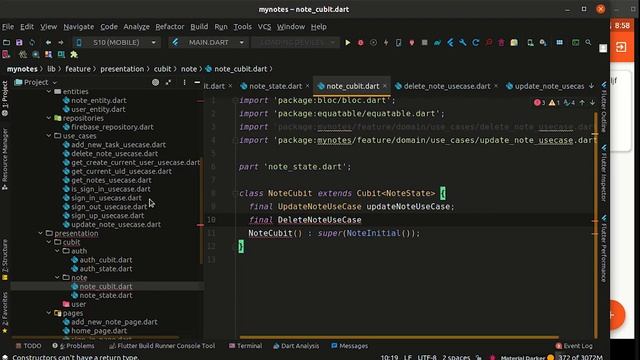
Task: Click the editor horizontal scrollbar
Action: [399, 337]
